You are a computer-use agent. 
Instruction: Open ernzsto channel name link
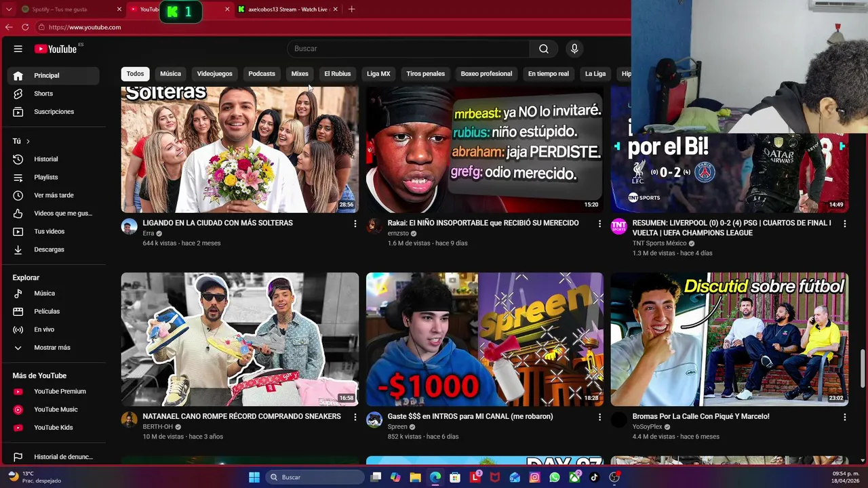pyautogui.click(x=398, y=233)
